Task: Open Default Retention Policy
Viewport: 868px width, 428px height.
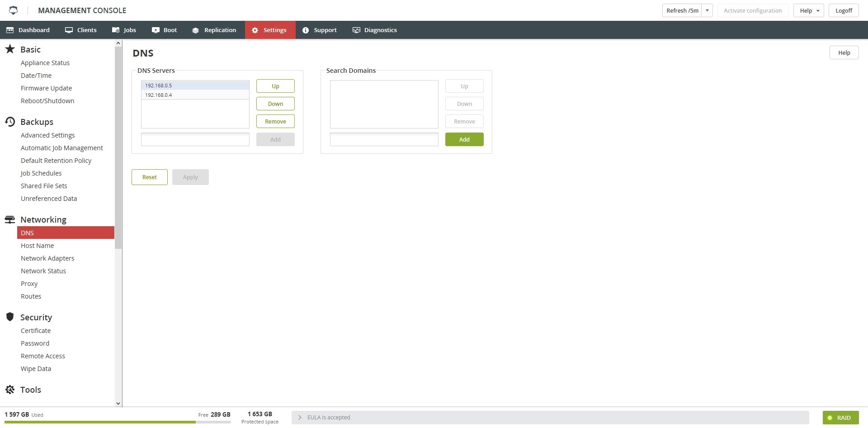Action: [x=56, y=161]
